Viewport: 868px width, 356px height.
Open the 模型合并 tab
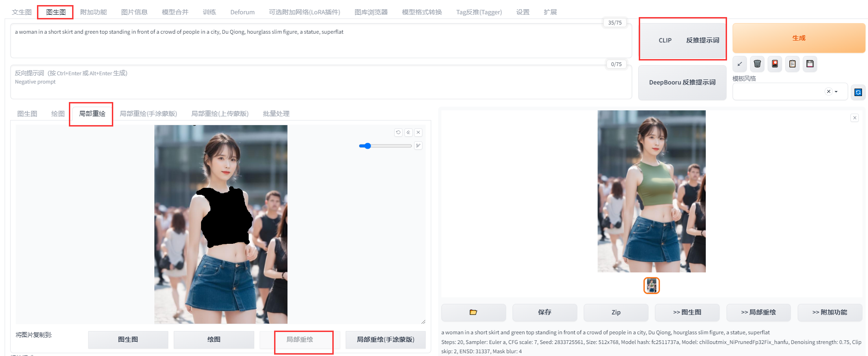point(175,12)
